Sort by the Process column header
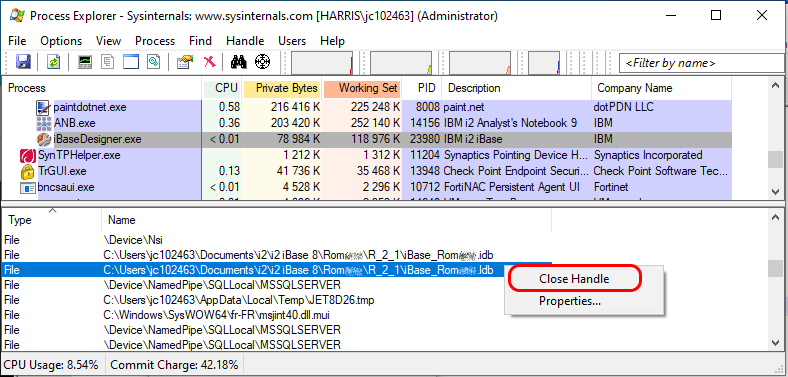 click(102, 88)
